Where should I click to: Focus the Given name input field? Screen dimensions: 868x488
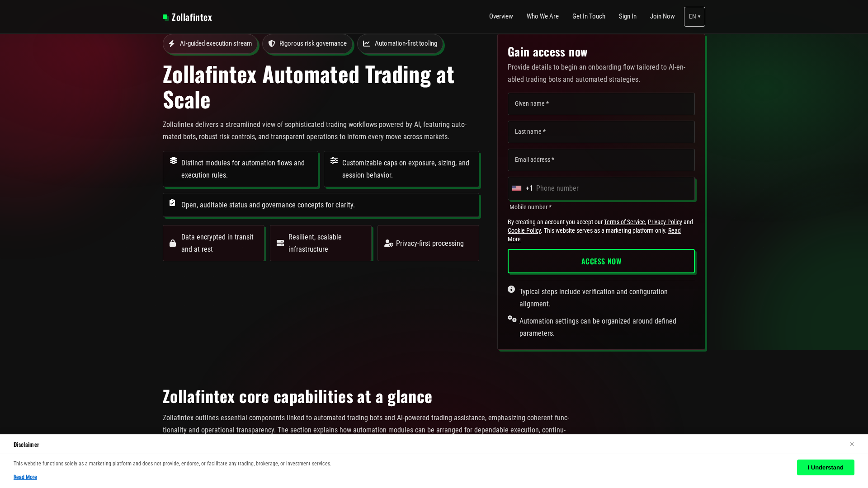[601, 104]
